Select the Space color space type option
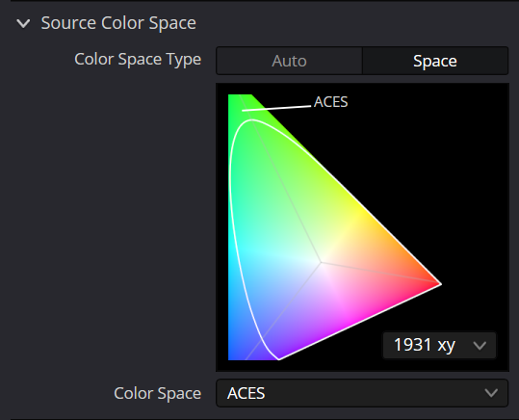The image size is (519, 420). [x=435, y=61]
